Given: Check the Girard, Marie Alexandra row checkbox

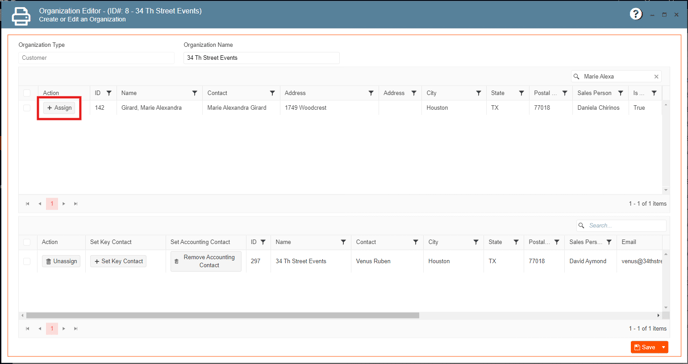Looking at the screenshot, I should (x=27, y=108).
